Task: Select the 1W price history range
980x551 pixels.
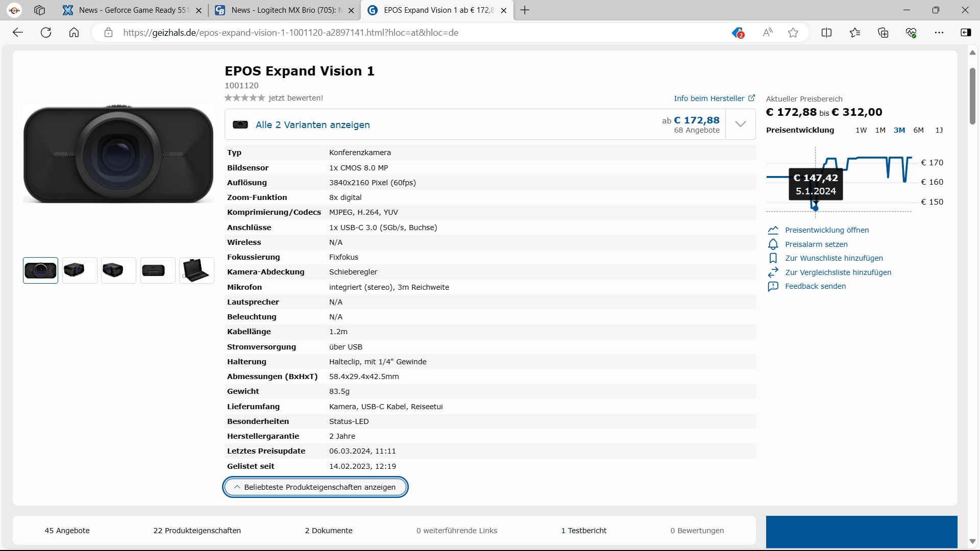Action: point(861,130)
